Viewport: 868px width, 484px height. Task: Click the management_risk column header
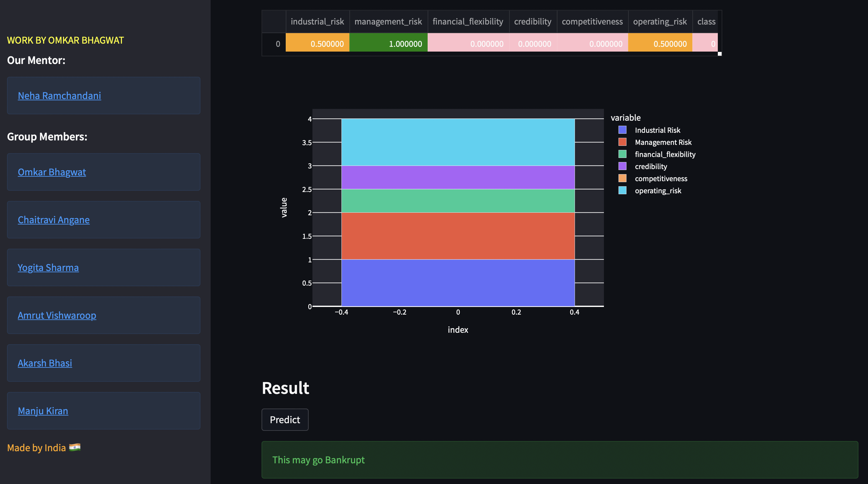pyautogui.click(x=388, y=22)
